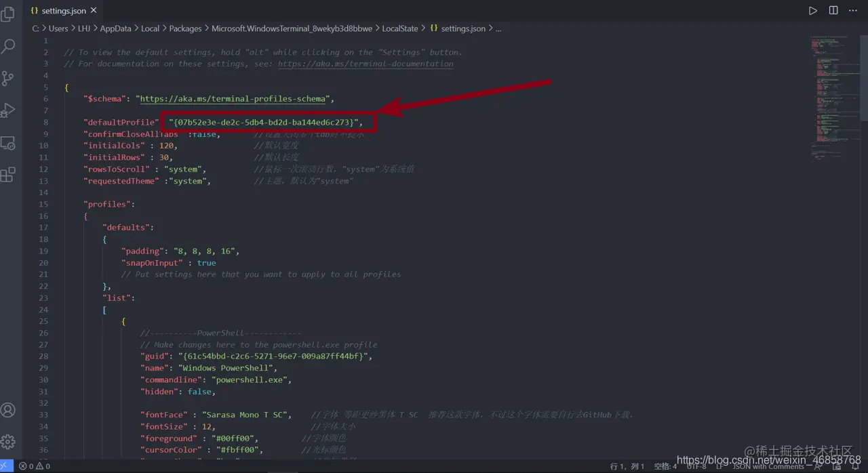Click the remote window indicator in the status bar
This screenshot has width=868, height=473.
coord(6,466)
